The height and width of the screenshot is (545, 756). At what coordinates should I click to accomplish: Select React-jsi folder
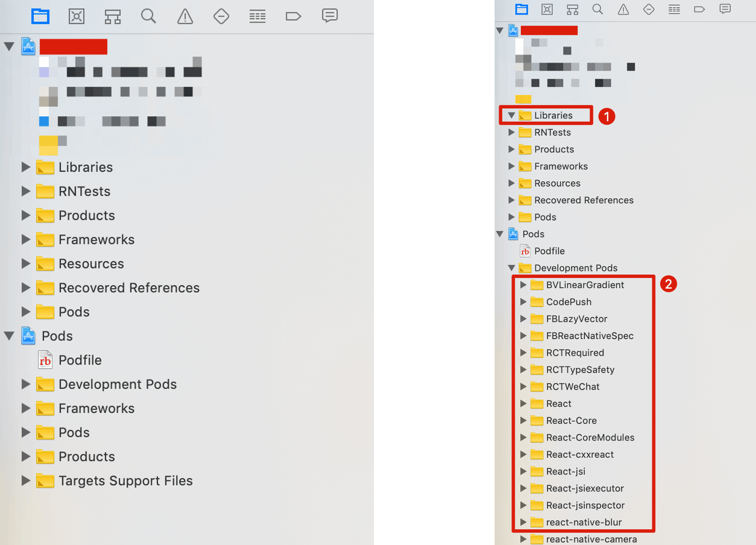tap(558, 471)
